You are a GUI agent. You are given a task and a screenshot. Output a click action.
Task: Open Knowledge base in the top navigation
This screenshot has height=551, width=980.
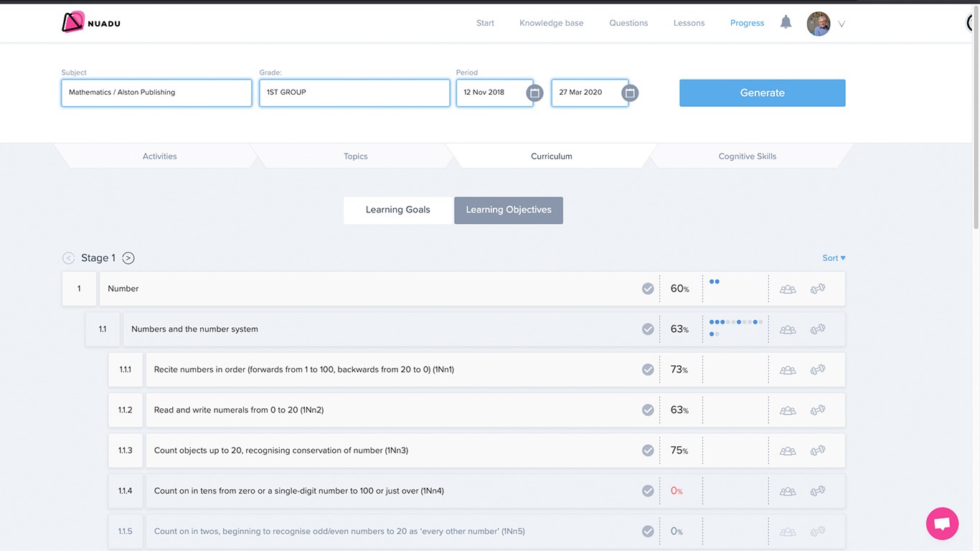(552, 23)
